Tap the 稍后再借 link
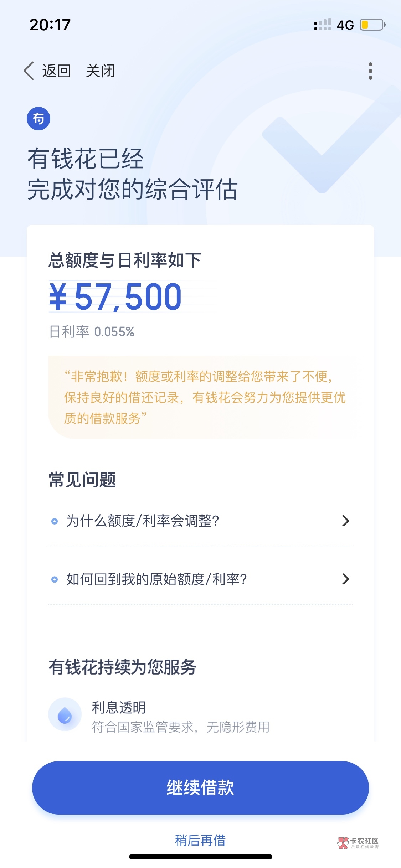The width and height of the screenshot is (401, 868). (x=200, y=840)
